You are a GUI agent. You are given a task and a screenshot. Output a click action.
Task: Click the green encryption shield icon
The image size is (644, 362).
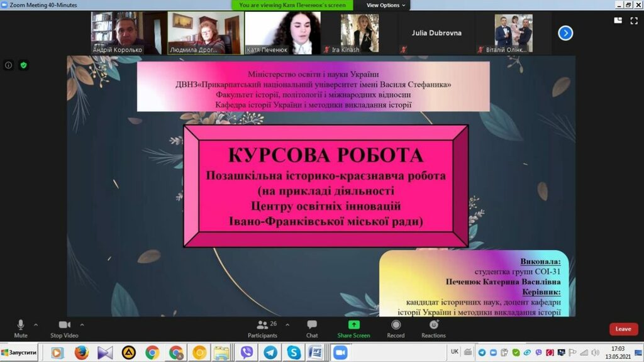click(x=24, y=65)
